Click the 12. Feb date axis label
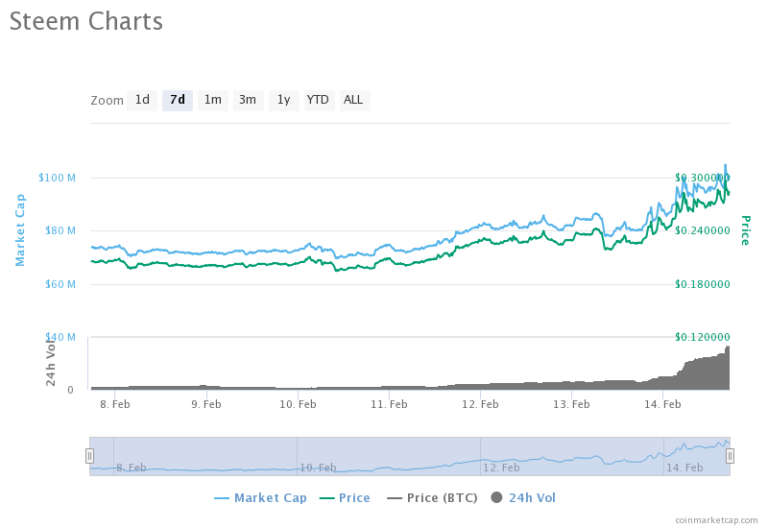Screen dimensions: 768x528 point(480,404)
